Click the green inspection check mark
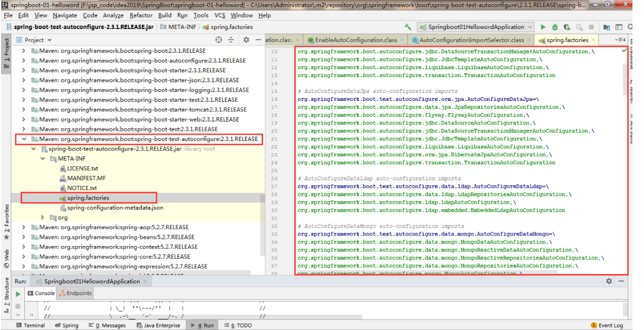 coord(624,49)
